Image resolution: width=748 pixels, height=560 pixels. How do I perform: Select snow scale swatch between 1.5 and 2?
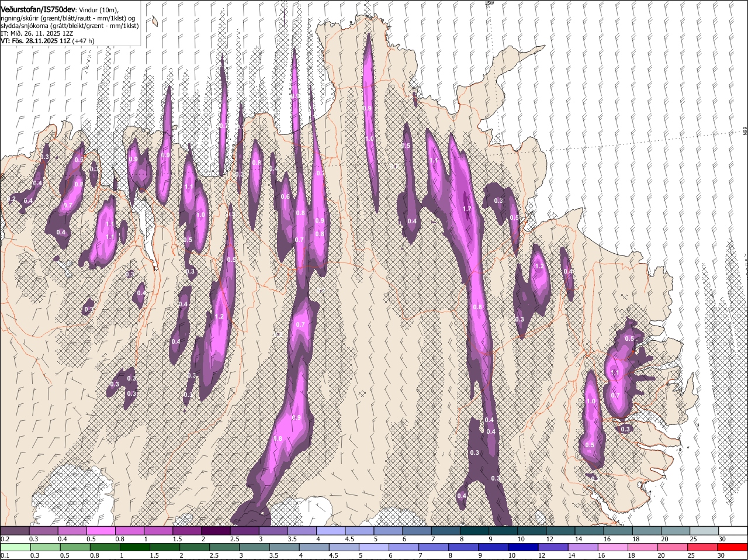click(187, 531)
